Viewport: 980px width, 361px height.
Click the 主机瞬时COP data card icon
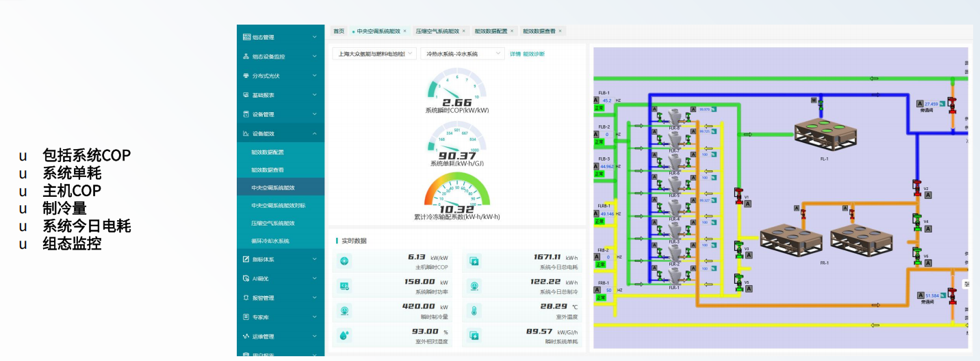[x=344, y=261]
